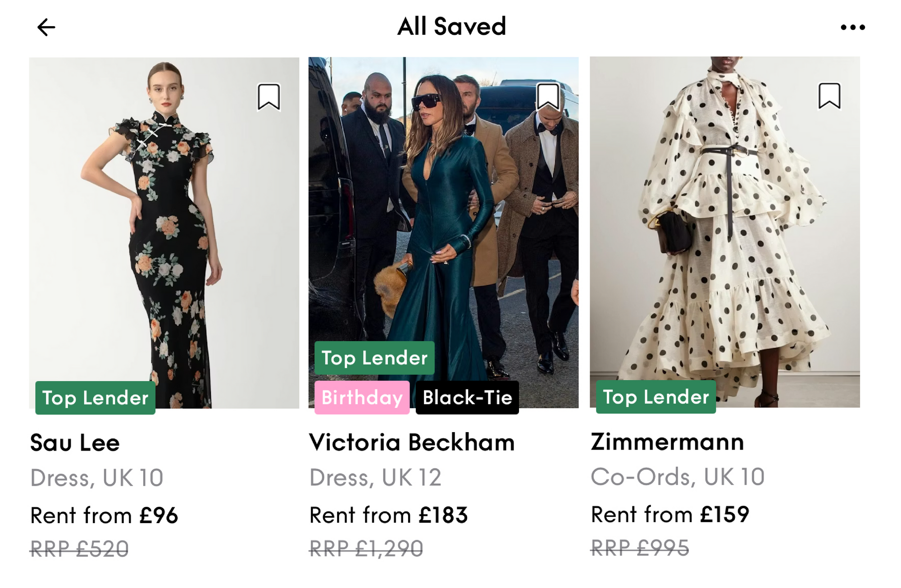Click the Black-Tie tag
The image size is (901, 588).
click(x=467, y=397)
